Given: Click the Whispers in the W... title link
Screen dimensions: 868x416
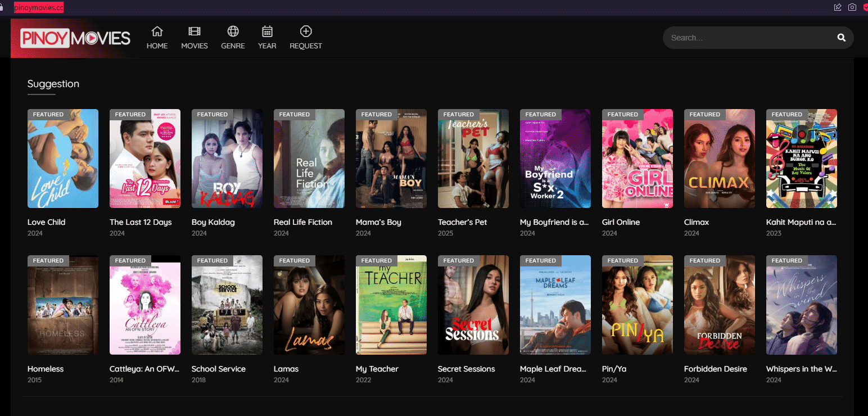Looking at the screenshot, I should [801, 369].
